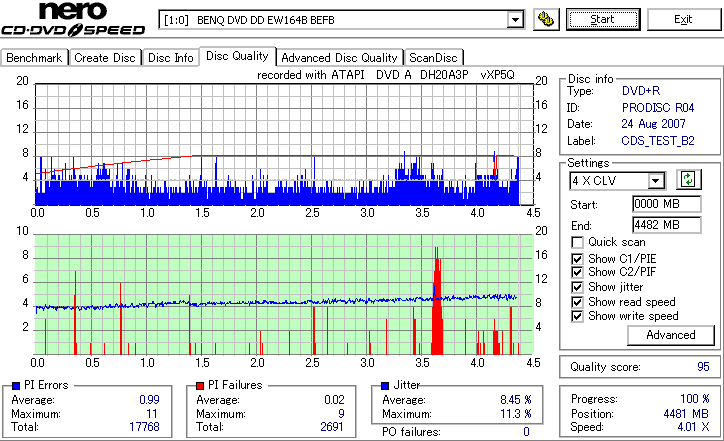Click the disc type DVD+R value
Viewport: 724px width, 441px height.
641,91
